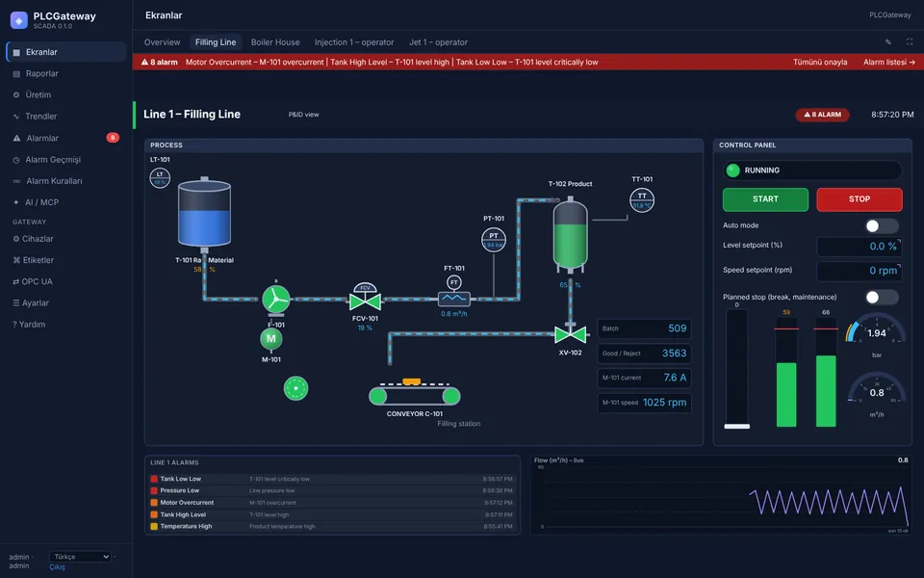This screenshot has height=578, width=924.
Task: Open the Türkçe language dropdown
Action: (x=80, y=557)
